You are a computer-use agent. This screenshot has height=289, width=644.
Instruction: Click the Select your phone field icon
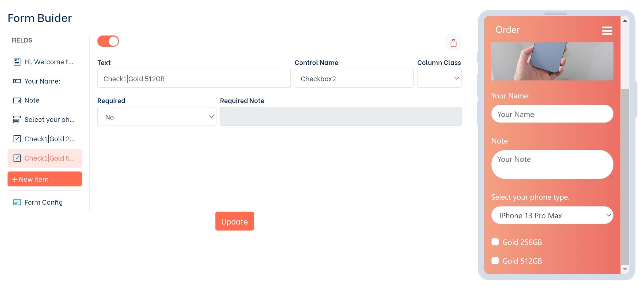[17, 120]
